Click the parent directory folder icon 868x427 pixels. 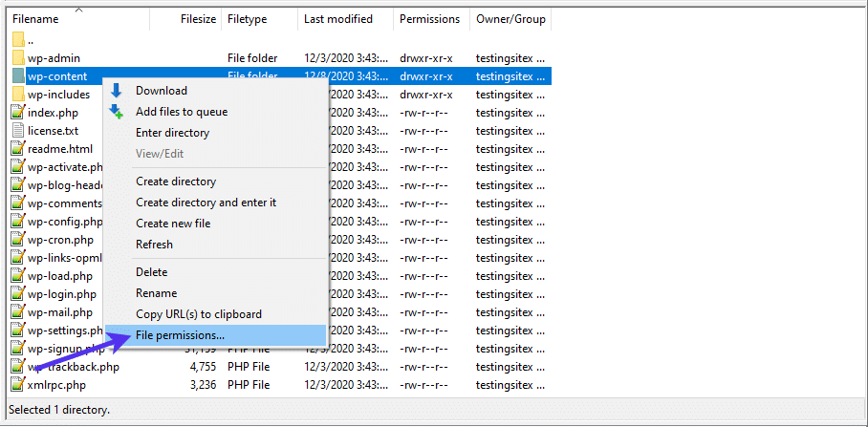click(x=18, y=40)
